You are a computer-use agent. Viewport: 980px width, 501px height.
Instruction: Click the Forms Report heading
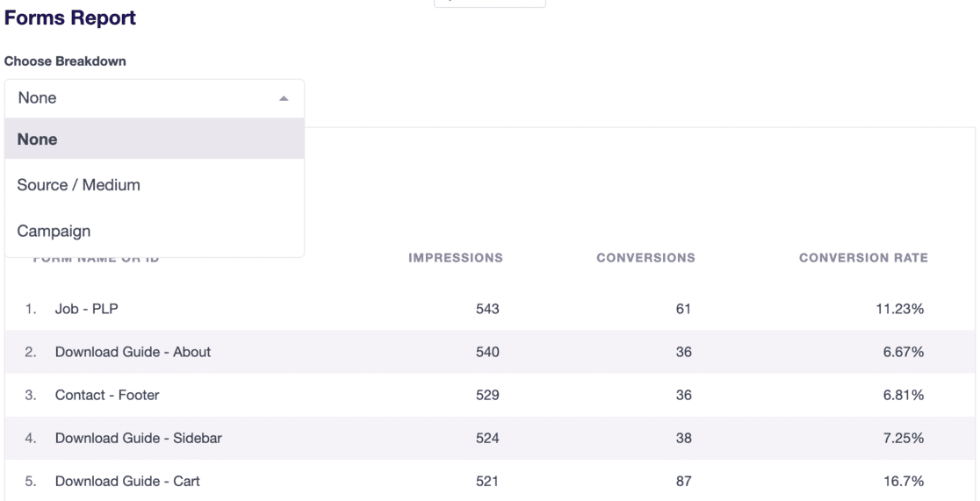click(x=70, y=18)
